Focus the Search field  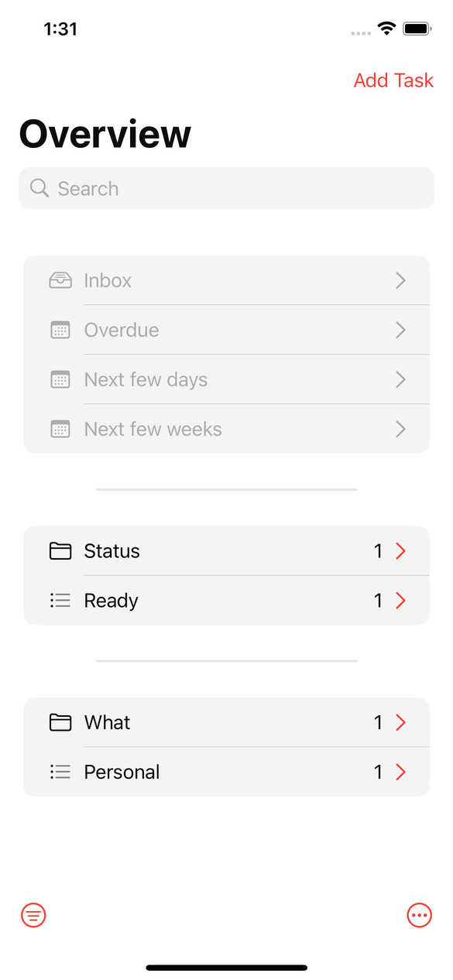point(226,188)
